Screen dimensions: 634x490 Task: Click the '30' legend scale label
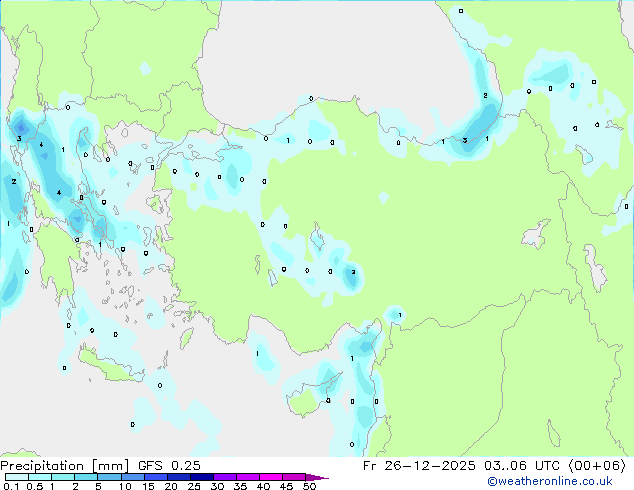pyautogui.click(x=217, y=486)
